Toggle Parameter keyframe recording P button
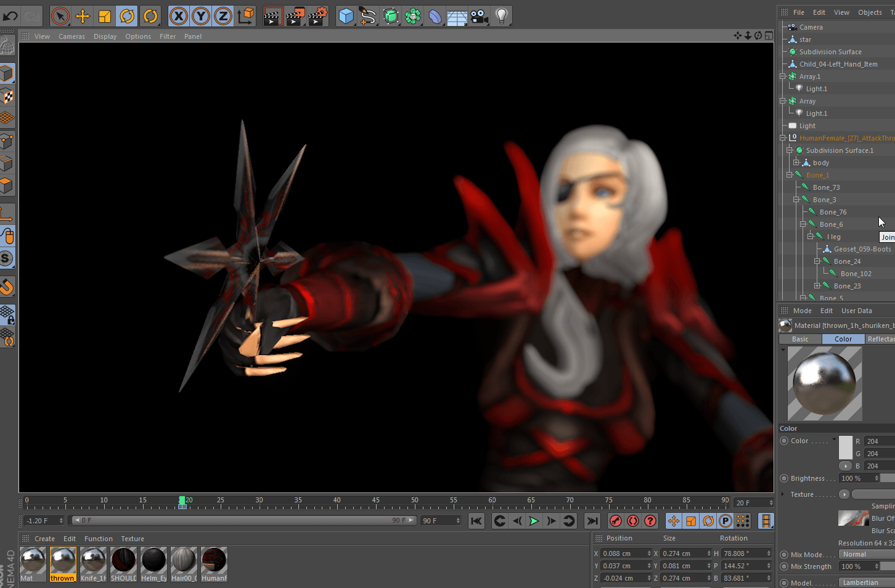 [x=725, y=521]
